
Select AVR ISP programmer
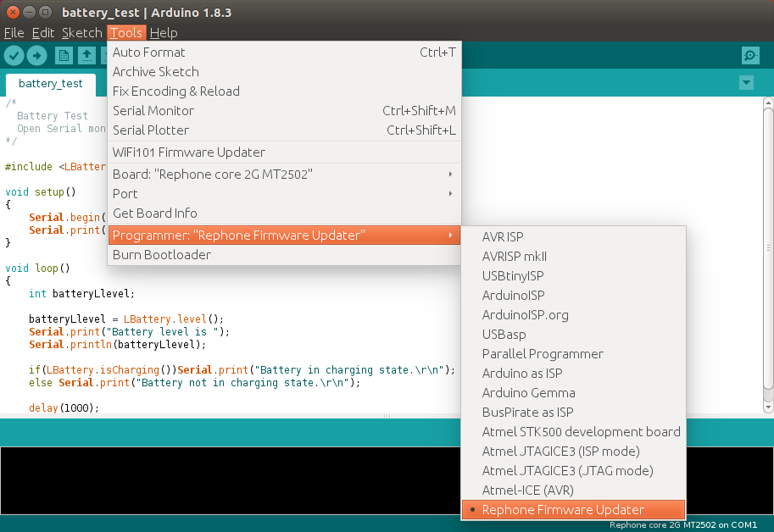574,237
